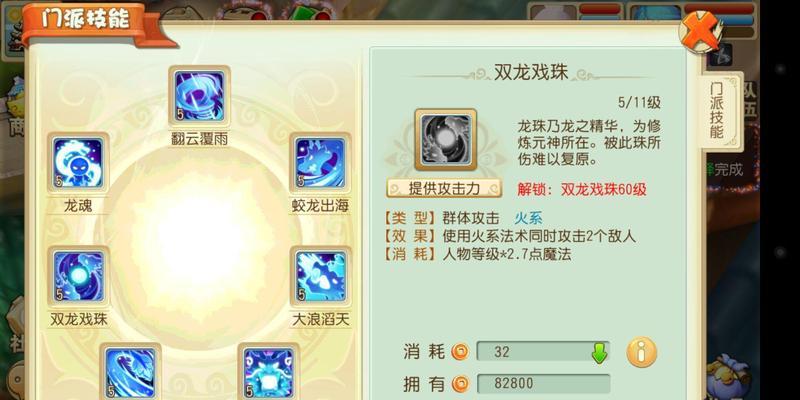Click the 拥有 field showing 82800
800x400 pixels.
point(543,384)
